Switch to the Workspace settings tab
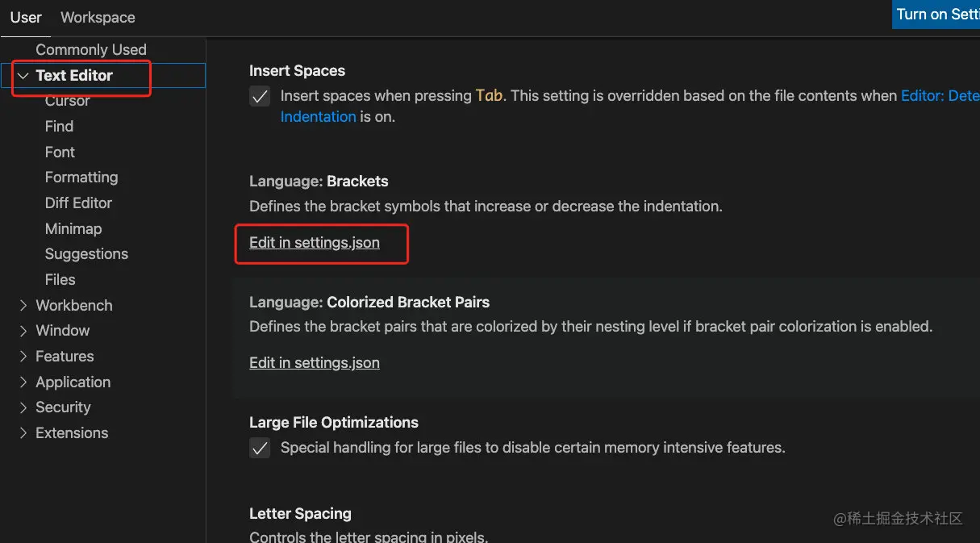 [98, 17]
